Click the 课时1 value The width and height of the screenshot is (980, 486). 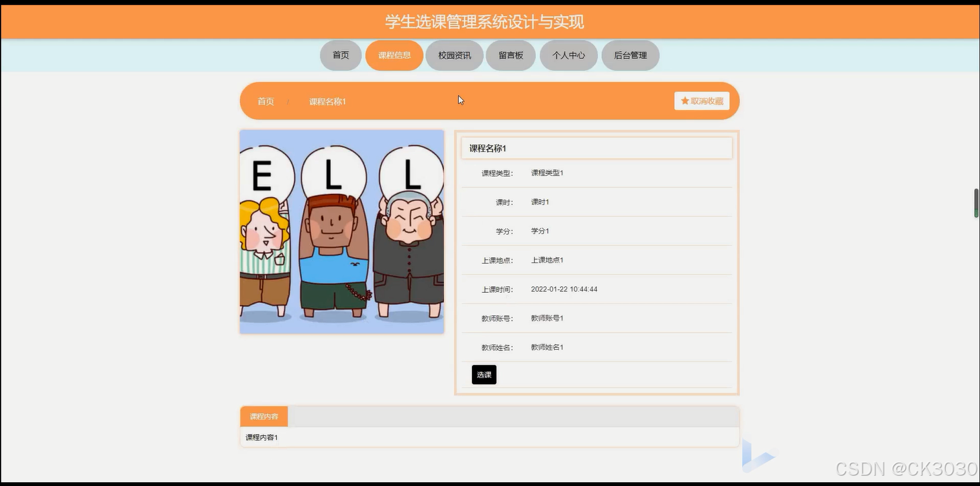(540, 202)
